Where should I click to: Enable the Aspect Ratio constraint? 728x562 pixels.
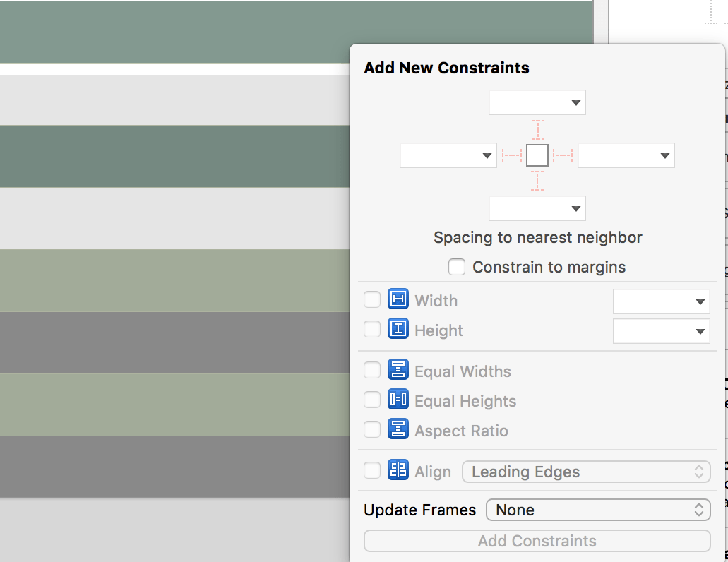372,430
